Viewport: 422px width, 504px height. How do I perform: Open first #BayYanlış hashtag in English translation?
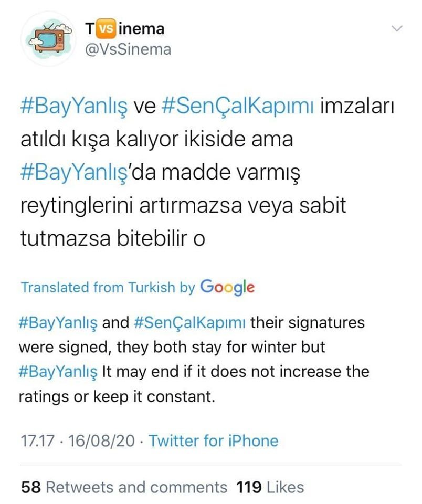pos(58,323)
